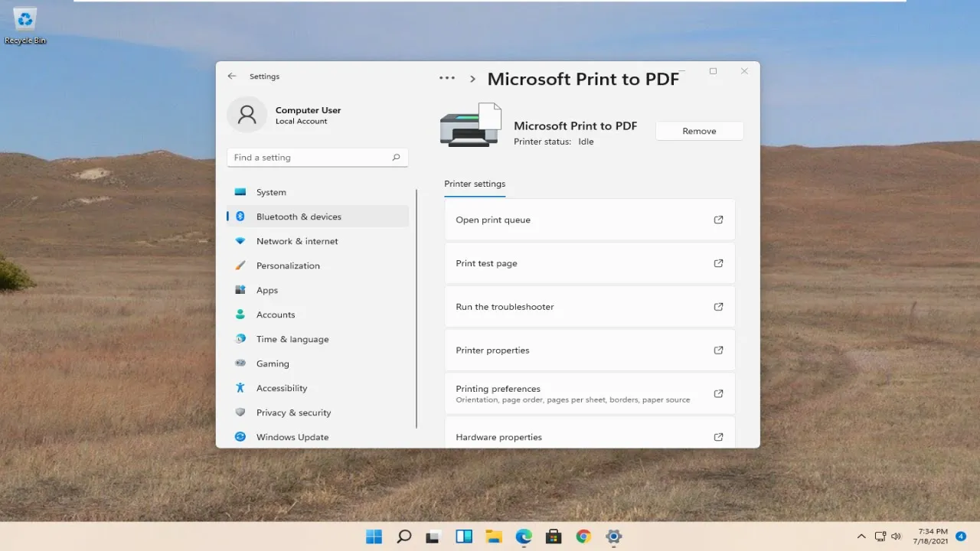
Task: Go to Gaming settings
Action: (x=318, y=364)
